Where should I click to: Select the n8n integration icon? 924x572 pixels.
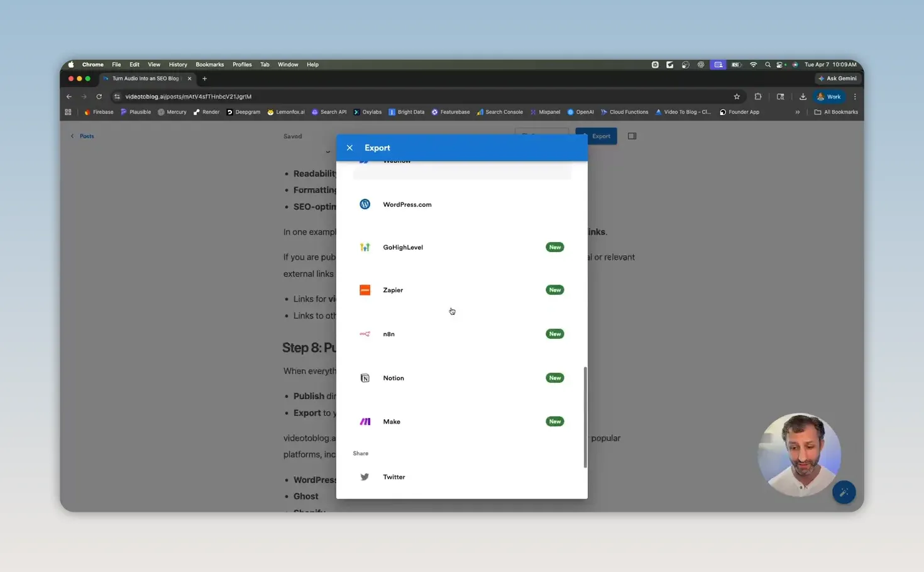pyautogui.click(x=365, y=334)
